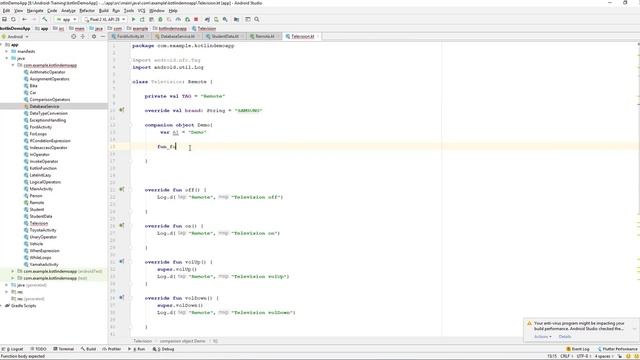Click the kotlindemoapp breadcrumb in navigation bar
This screenshot has width=640, height=360.
tap(170, 29)
